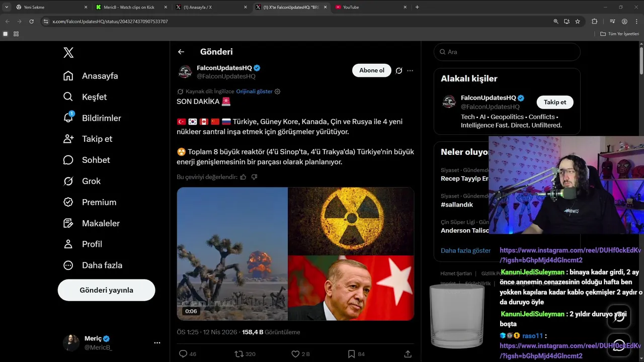Open zoom magnifier icon in address bar
644x362 pixels.
[x=555, y=22]
